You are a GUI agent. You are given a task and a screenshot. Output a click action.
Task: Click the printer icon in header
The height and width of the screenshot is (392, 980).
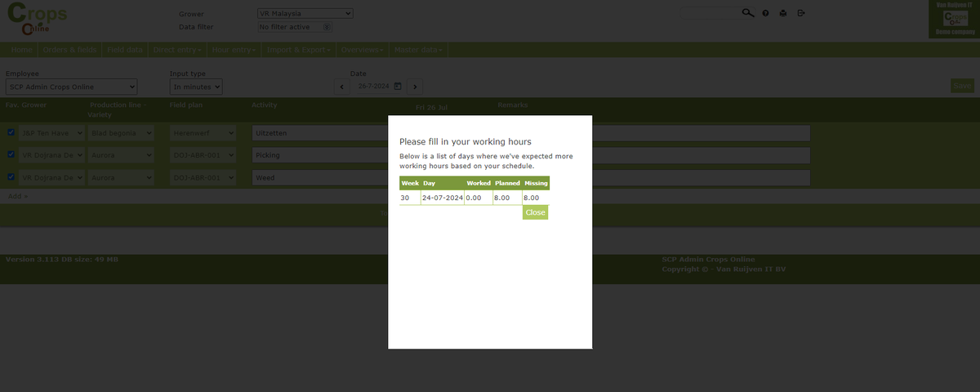[x=783, y=13]
